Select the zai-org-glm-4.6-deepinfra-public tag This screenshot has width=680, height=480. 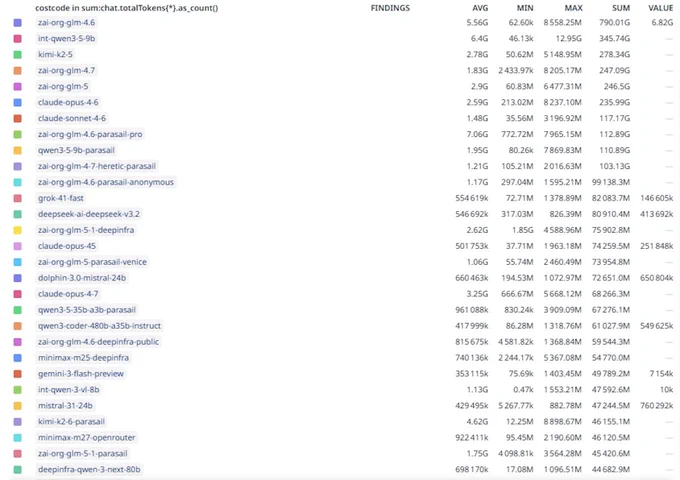tap(98, 342)
